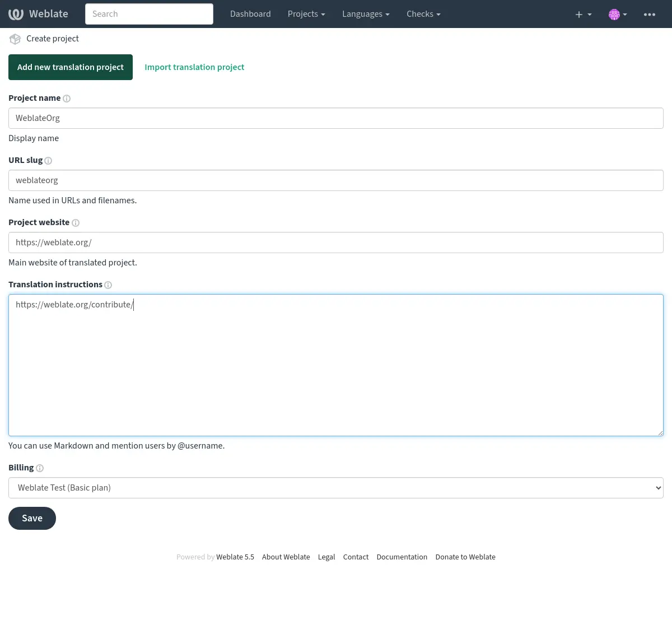Viewport: 672px width, 625px height.
Task: Open the user avatar menu
Action: pos(618,14)
